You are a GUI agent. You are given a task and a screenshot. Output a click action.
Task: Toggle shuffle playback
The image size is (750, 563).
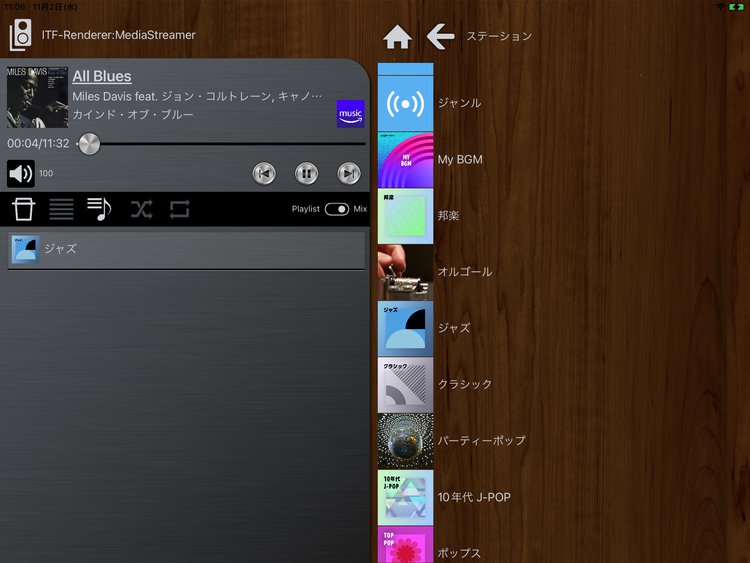click(141, 209)
